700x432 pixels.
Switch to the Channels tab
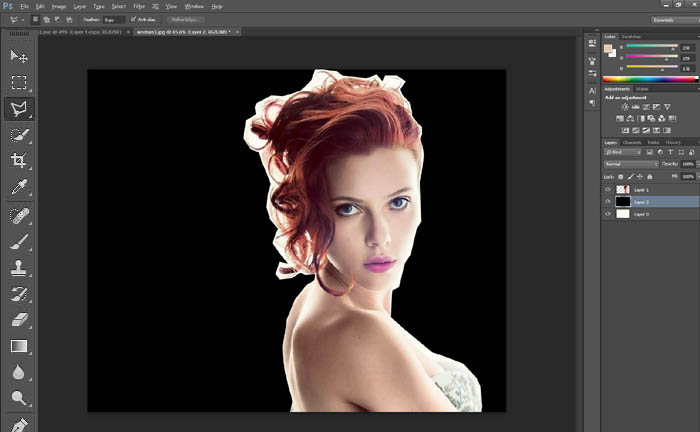[632, 142]
